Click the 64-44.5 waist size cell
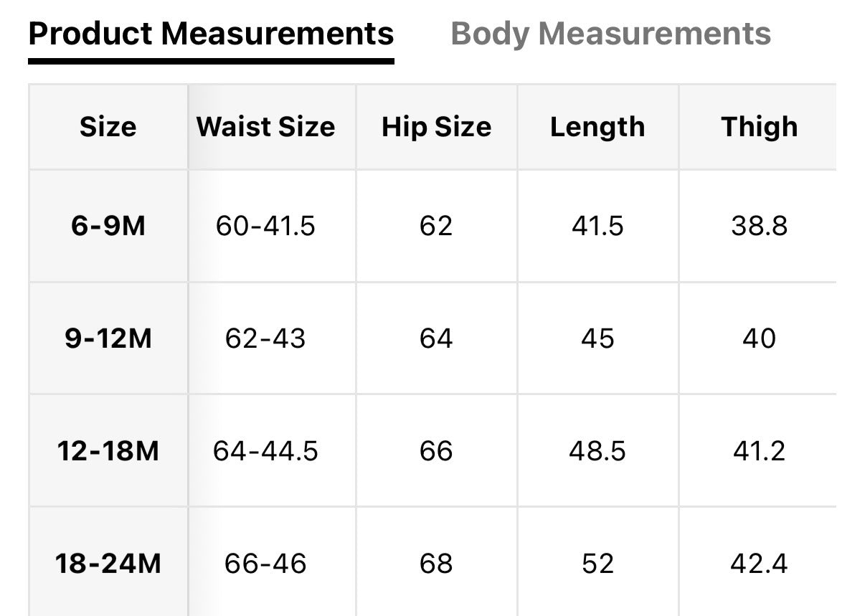This screenshot has width=865, height=616. pyautogui.click(x=265, y=451)
